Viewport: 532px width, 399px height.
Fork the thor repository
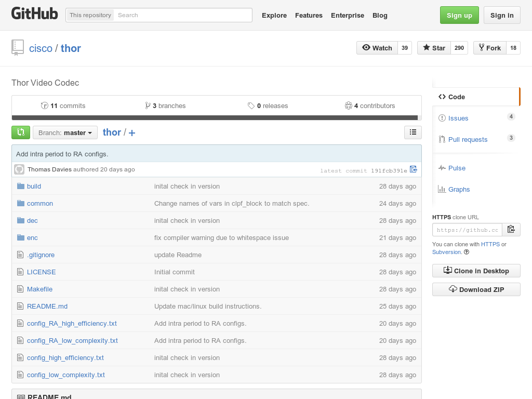490,48
